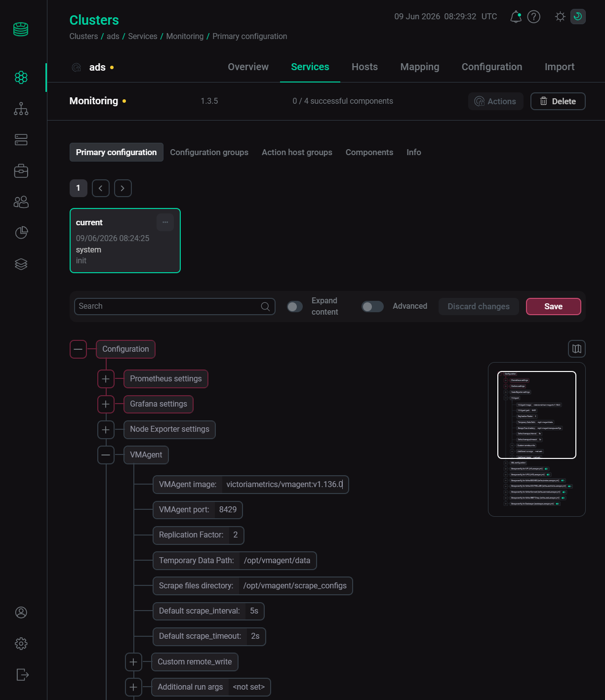Open Monitoring breadcrumb link
This screenshot has width=605, height=700.
pyautogui.click(x=185, y=37)
